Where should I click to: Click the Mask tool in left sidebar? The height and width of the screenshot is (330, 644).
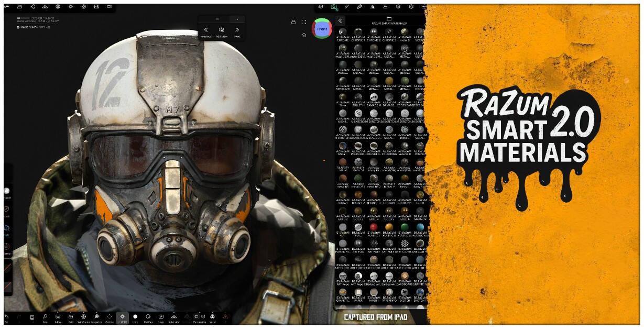7,212
